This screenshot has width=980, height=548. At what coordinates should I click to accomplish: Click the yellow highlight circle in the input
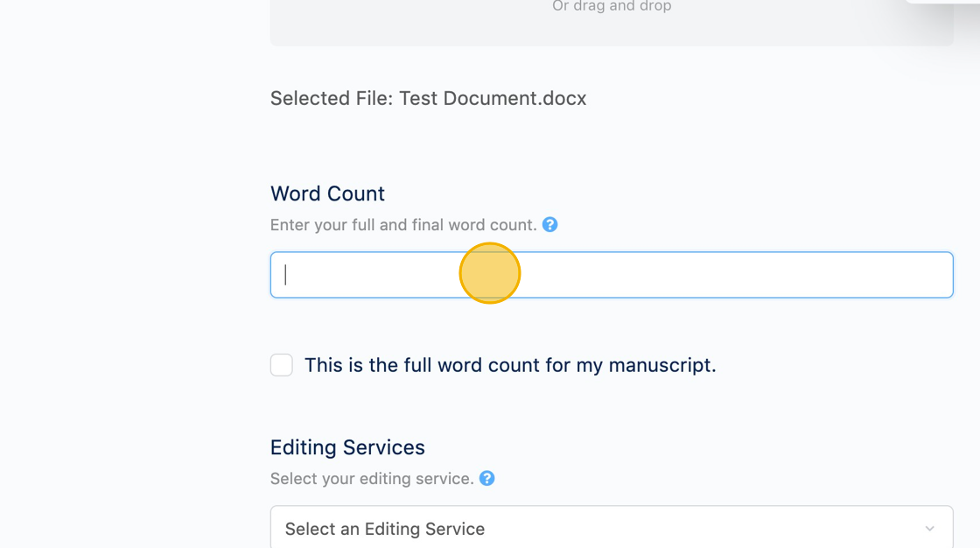coord(490,273)
